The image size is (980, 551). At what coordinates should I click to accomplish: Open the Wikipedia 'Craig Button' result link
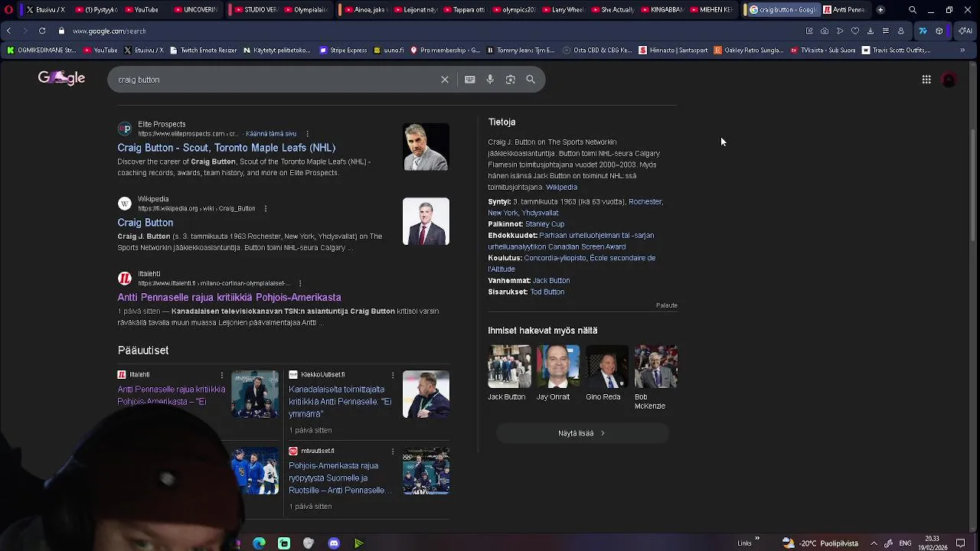tap(145, 223)
